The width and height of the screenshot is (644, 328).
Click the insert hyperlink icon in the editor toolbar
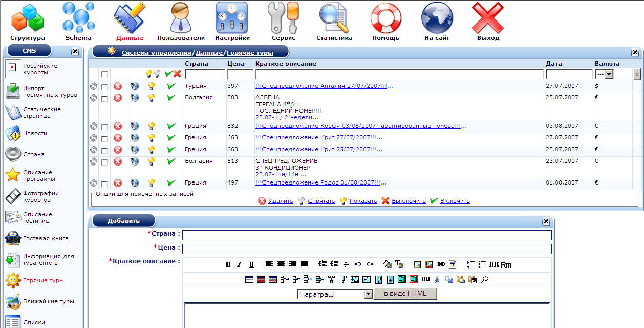[440, 264]
